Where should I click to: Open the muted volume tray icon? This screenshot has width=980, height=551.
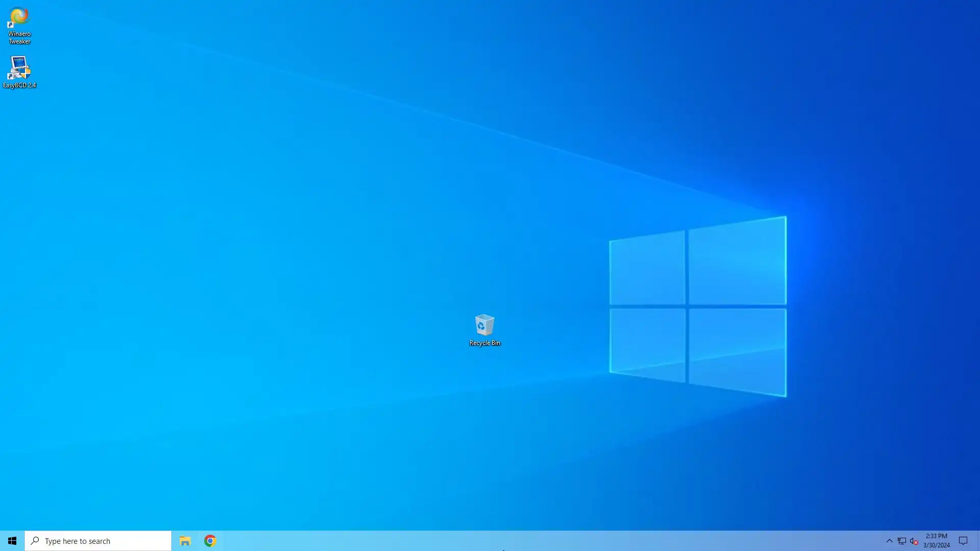914,541
